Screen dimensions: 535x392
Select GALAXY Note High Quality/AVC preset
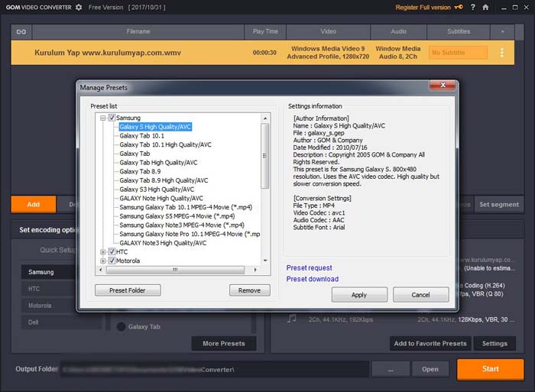[161, 198]
